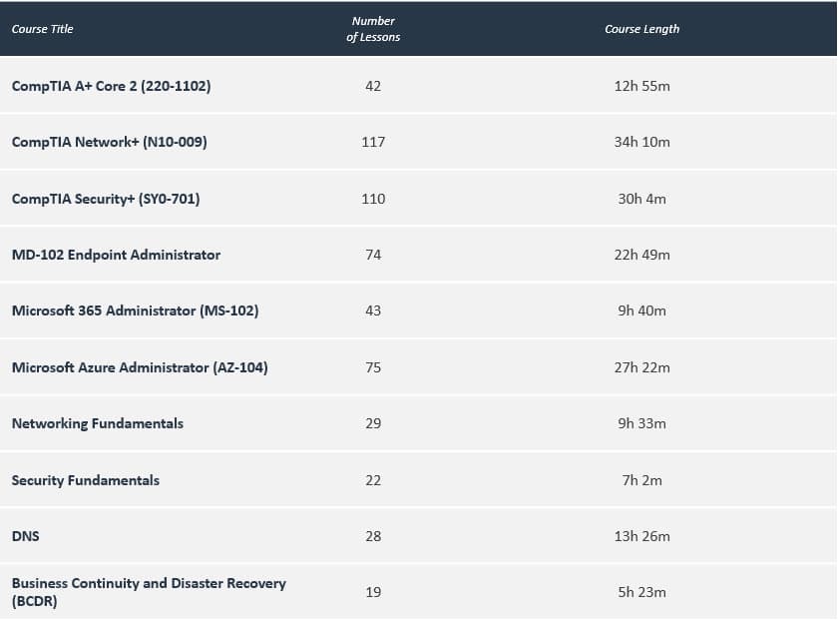Select the Business Continuity and Disaster Recovery title
Image resolution: width=840 pixels, height=620 pixels.
[149, 592]
